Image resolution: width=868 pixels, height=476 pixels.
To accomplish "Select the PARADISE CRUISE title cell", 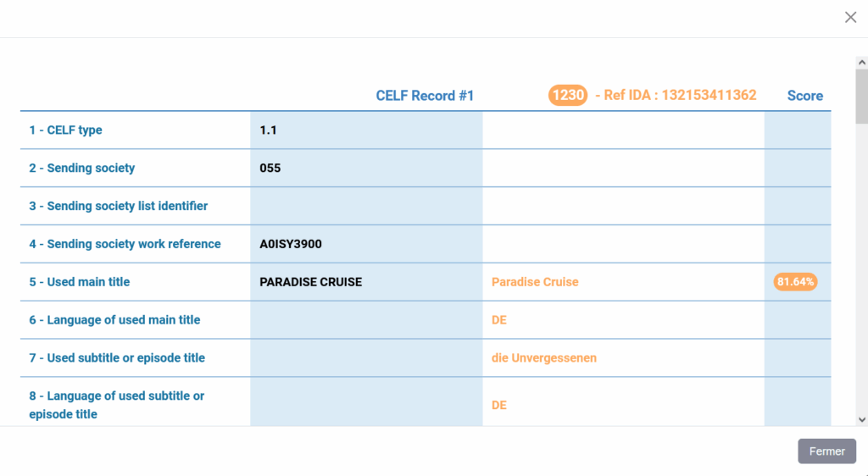I will 310,282.
